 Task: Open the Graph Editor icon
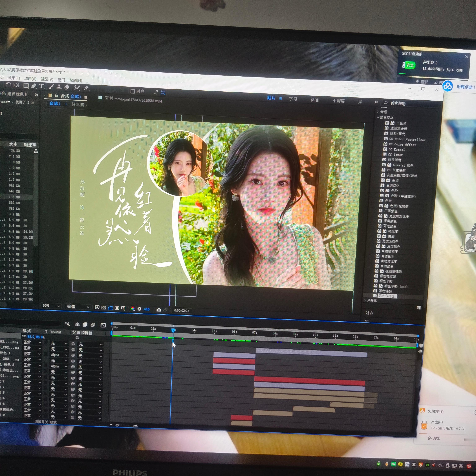coord(103,325)
